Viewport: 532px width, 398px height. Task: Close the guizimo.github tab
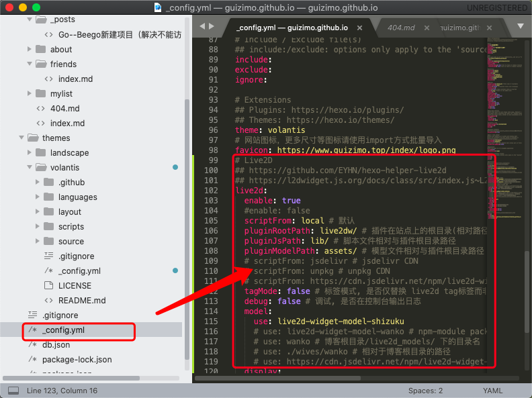click(x=489, y=28)
